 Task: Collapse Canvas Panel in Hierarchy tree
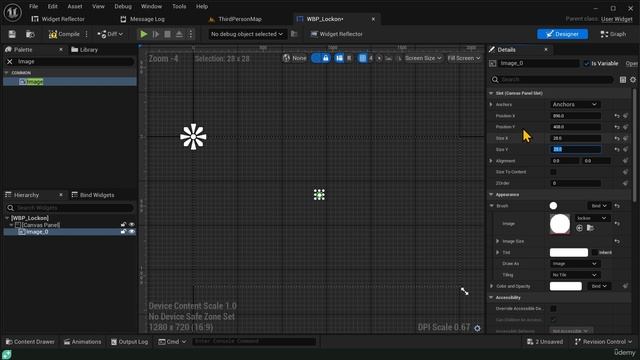[x=11, y=225]
